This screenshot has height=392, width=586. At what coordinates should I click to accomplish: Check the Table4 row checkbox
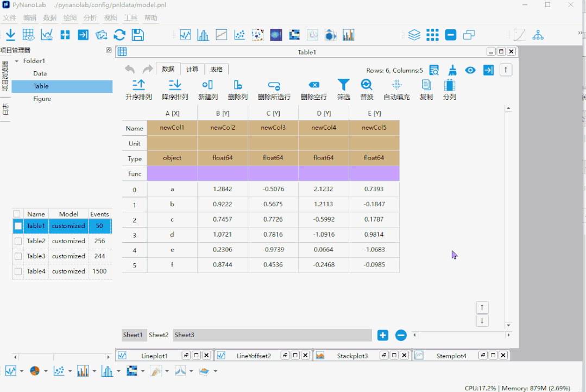click(x=18, y=271)
